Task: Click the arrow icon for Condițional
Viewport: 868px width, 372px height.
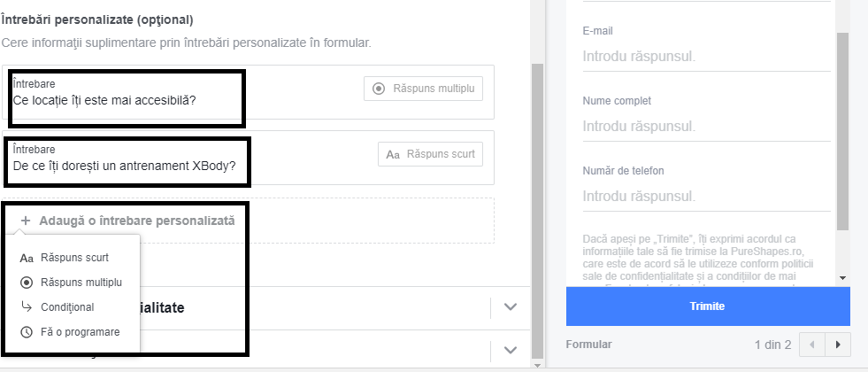Action: (27, 307)
